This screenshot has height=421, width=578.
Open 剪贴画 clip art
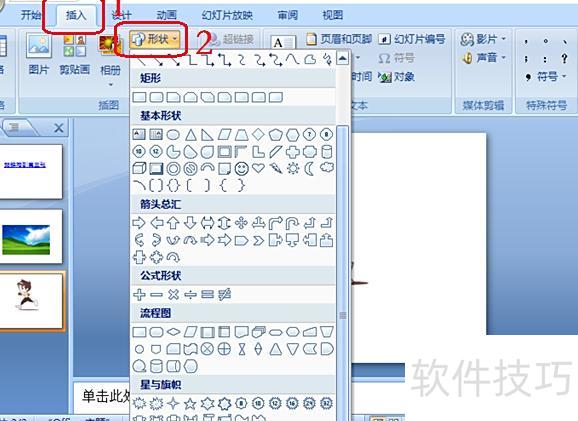pos(75,54)
